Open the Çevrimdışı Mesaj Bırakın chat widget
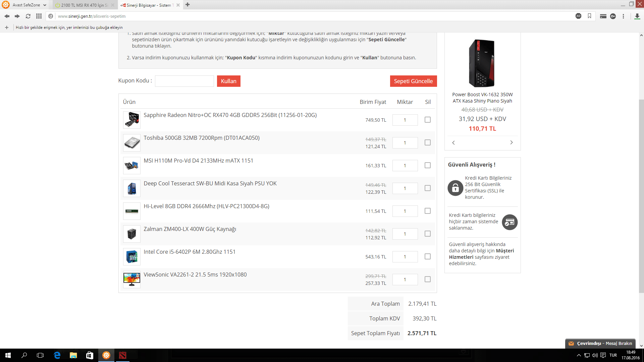 [600, 343]
